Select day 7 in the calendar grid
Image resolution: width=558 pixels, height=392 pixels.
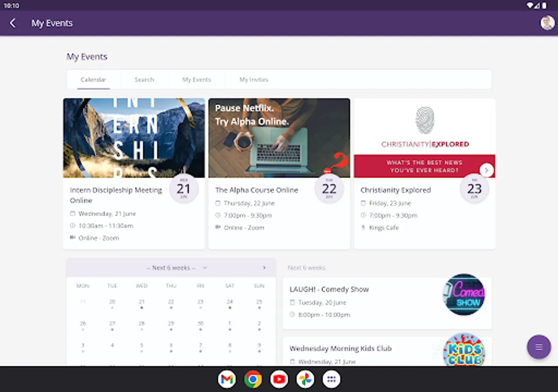pos(201,345)
